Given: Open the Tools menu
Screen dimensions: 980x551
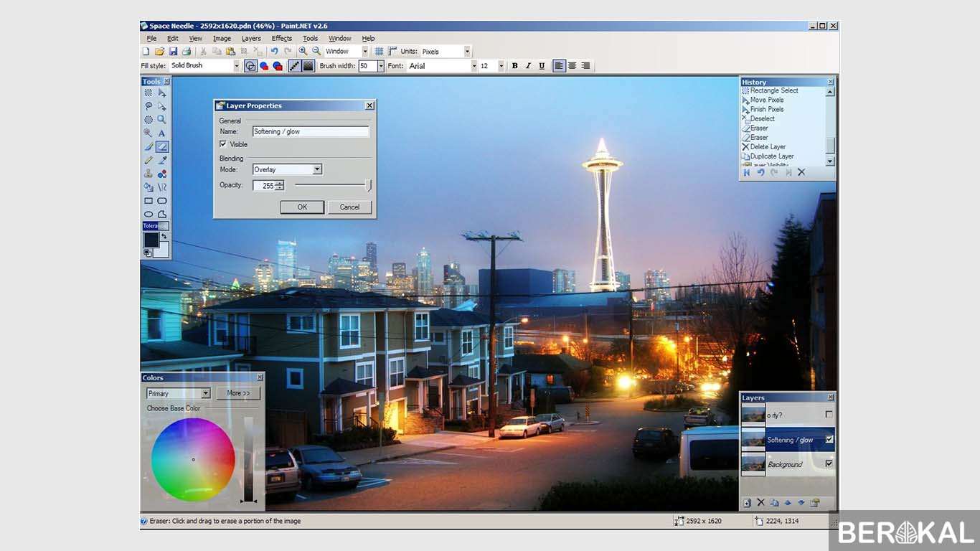Looking at the screenshot, I should (310, 38).
